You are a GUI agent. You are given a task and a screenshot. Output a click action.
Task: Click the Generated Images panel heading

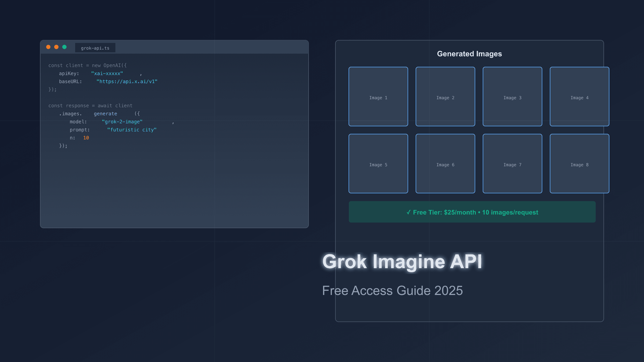(469, 54)
